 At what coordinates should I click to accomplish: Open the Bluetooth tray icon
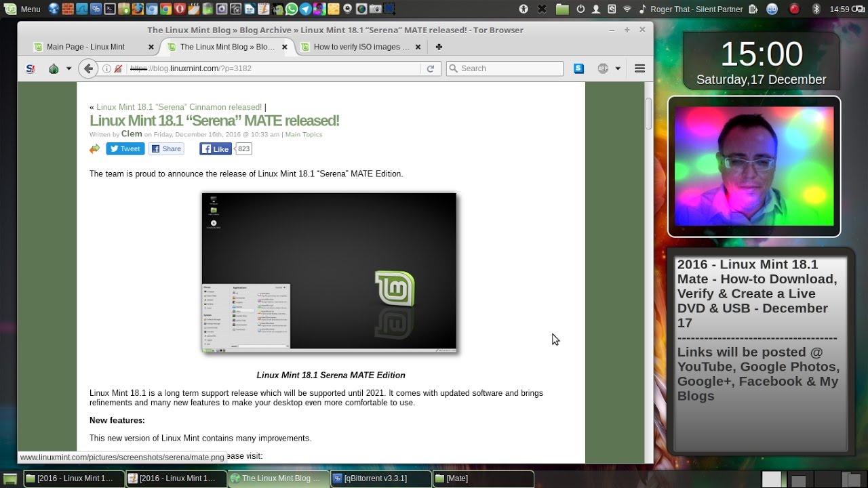(816, 9)
